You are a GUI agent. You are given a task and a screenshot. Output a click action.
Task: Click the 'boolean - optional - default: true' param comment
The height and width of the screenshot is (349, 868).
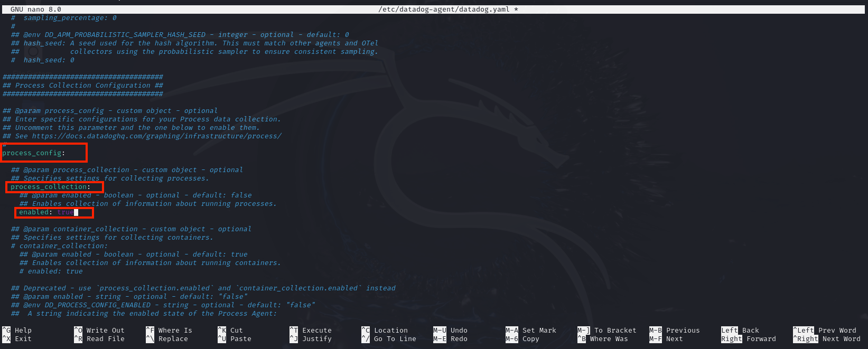coord(133,254)
